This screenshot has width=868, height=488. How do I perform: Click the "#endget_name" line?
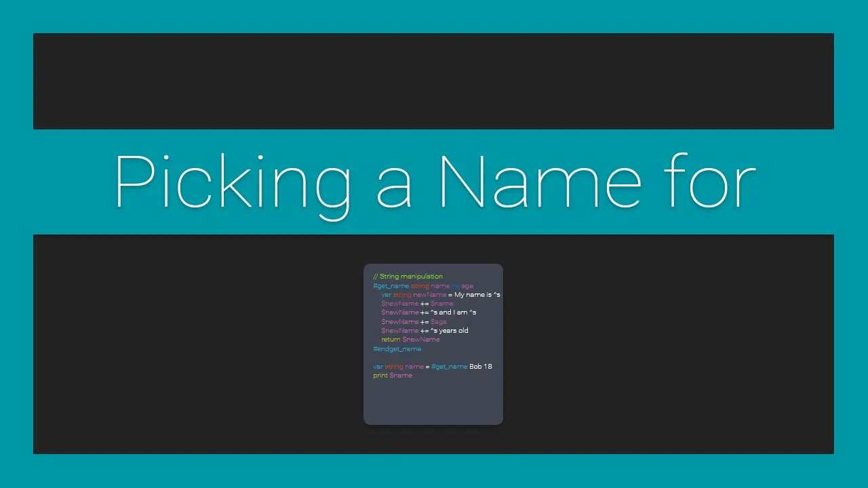click(x=397, y=349)
